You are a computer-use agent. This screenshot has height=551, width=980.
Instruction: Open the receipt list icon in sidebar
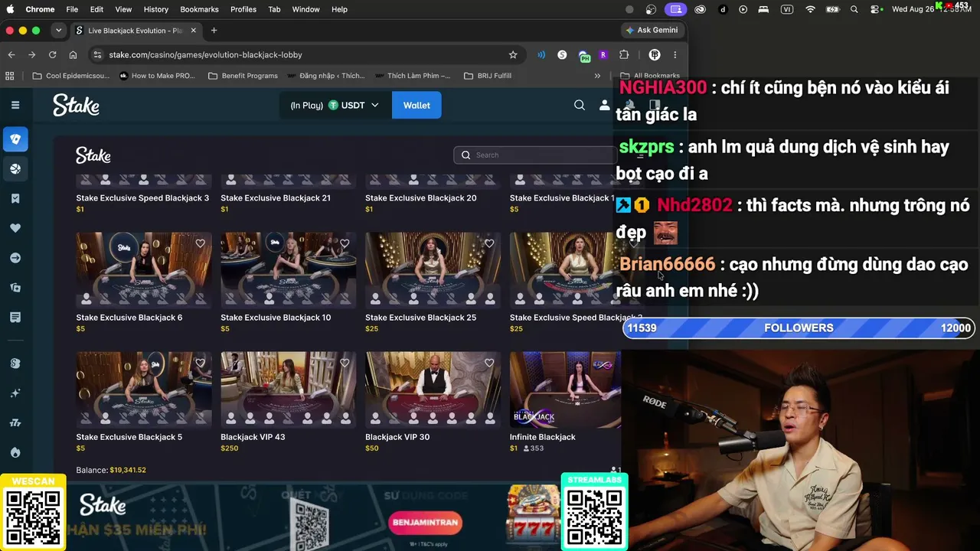15,318
